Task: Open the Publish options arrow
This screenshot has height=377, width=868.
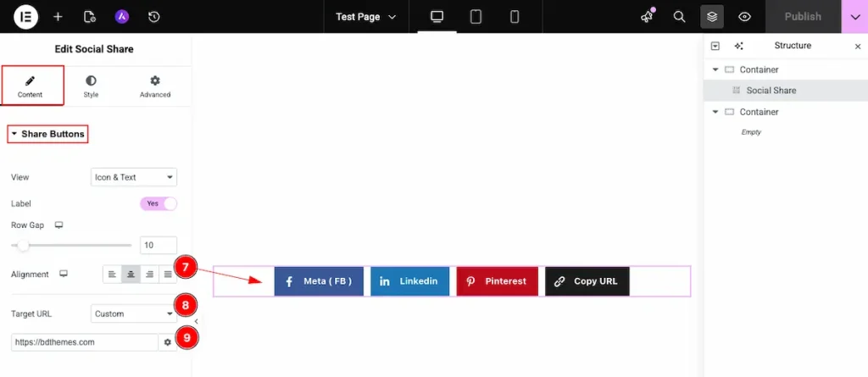Action: click(854, 17)
